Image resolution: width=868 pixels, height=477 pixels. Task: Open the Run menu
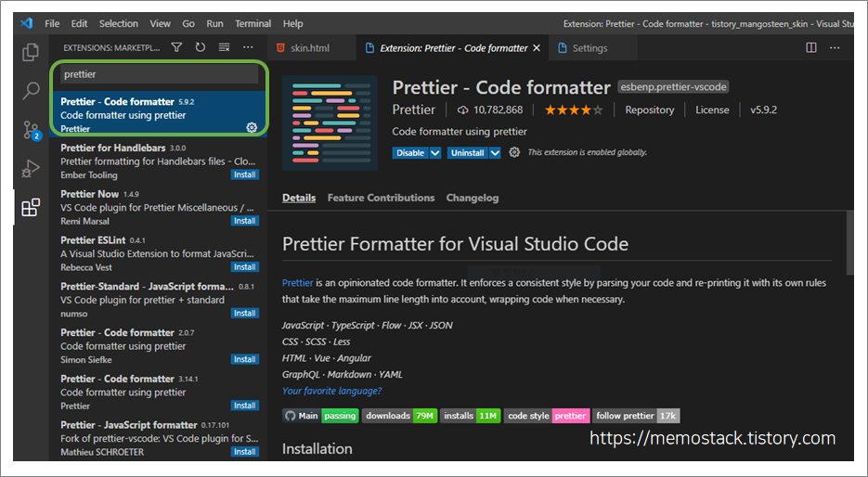pos(214,23)
